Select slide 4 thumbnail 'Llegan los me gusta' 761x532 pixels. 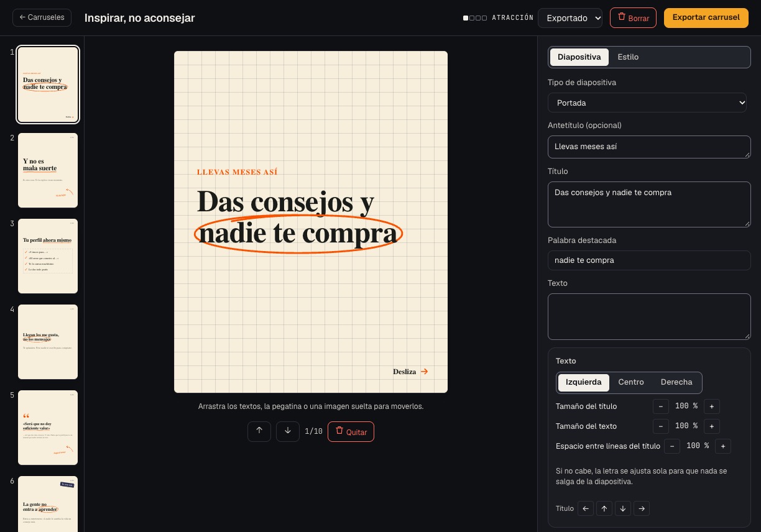[x=48, y=342]
